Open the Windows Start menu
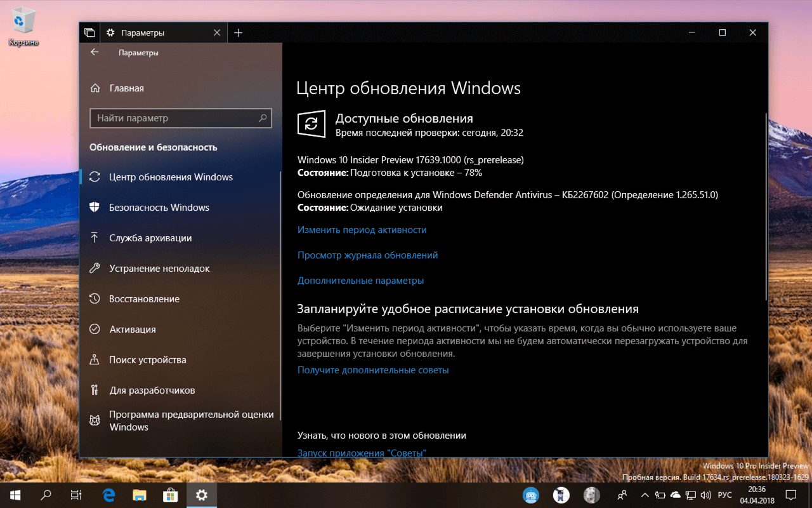The width and height of the screenshot is (812, 508). click(15, 495)
